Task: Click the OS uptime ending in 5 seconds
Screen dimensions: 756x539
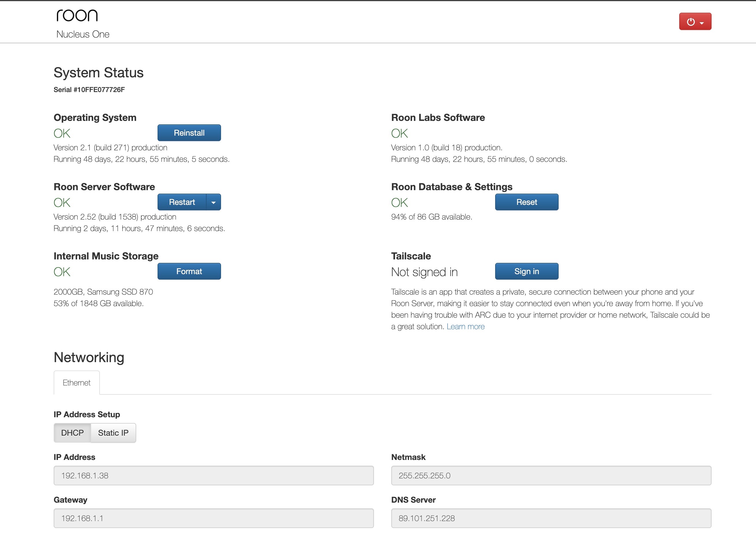Action: coord(142,159)
